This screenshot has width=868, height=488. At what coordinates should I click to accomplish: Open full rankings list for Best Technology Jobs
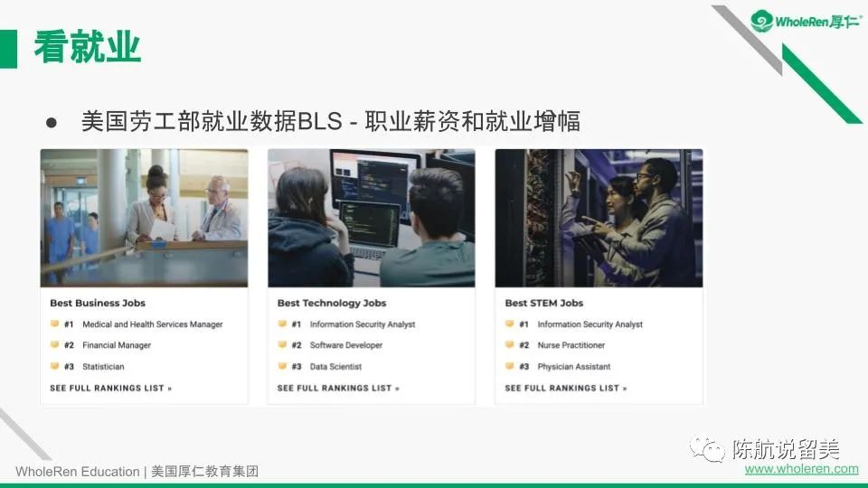338,389
